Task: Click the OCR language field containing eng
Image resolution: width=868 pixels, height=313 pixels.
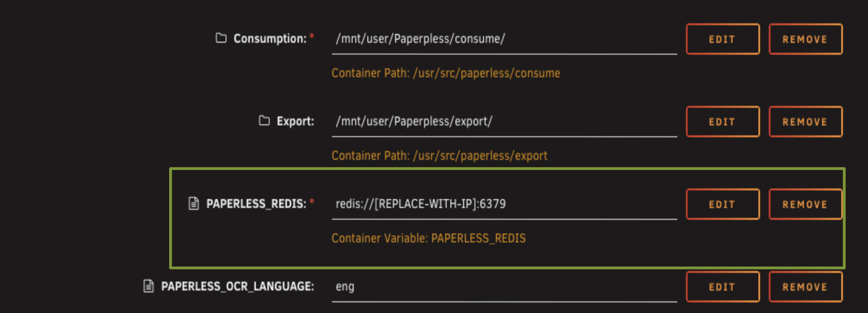Action: tap(504, 287)
